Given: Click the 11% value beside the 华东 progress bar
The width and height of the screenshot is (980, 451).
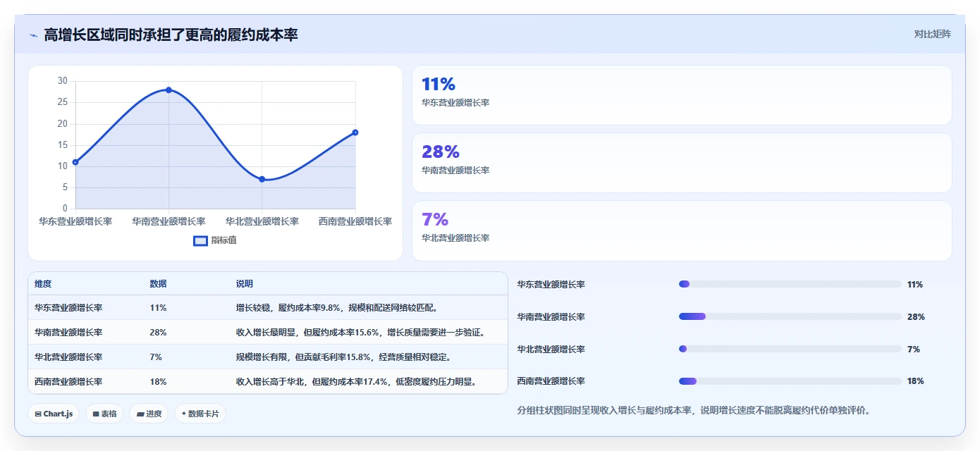Looking at the screenshot, I should pos(915,285).
